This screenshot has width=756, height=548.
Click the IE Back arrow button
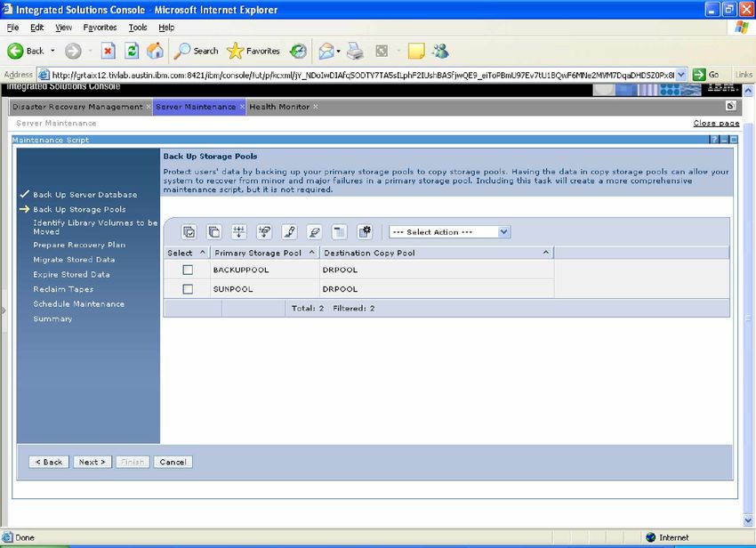point(26,51)
